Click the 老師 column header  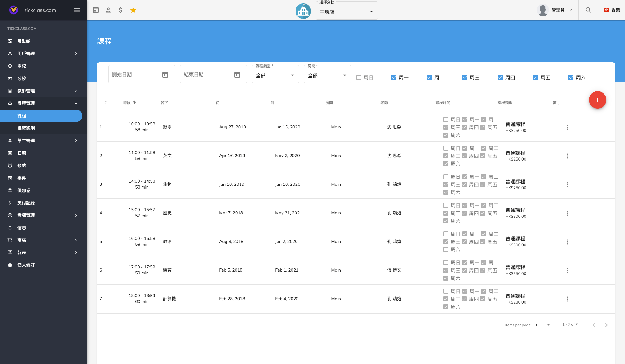click(x=384, y=103)
